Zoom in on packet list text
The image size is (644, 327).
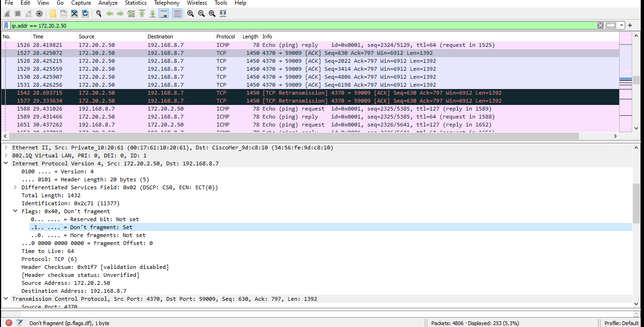[x=190, y=13]
